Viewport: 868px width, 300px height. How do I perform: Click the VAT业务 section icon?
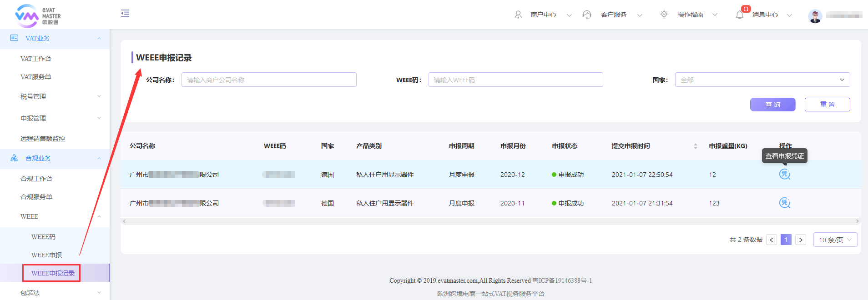(14, 38)
